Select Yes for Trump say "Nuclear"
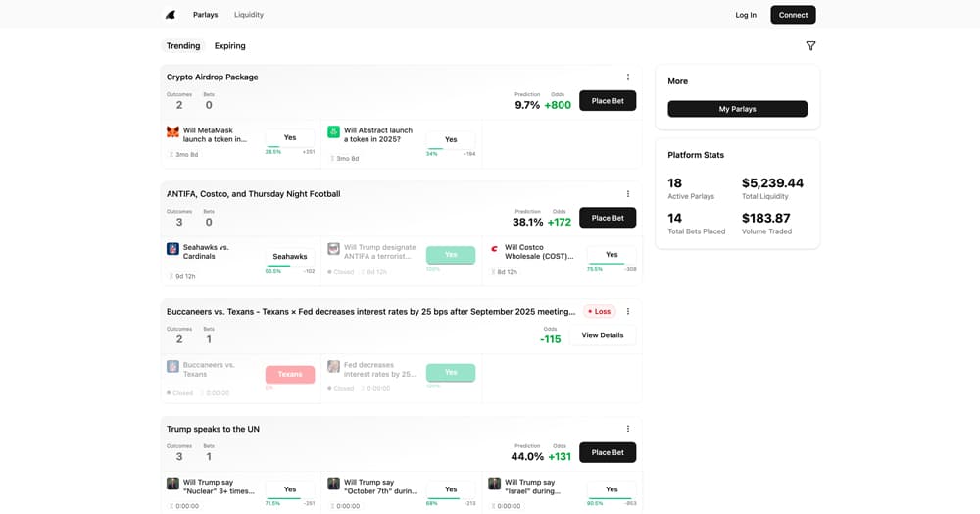The width and height of the screenshot is (980, 514). tap(290, 489)
